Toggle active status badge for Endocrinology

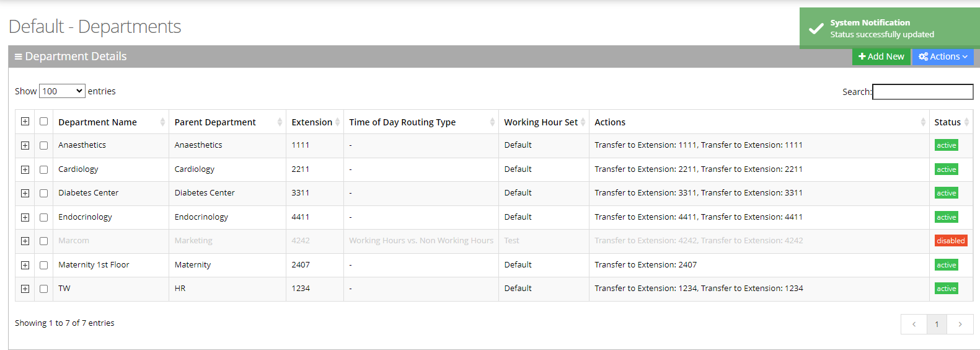[946, 217]
